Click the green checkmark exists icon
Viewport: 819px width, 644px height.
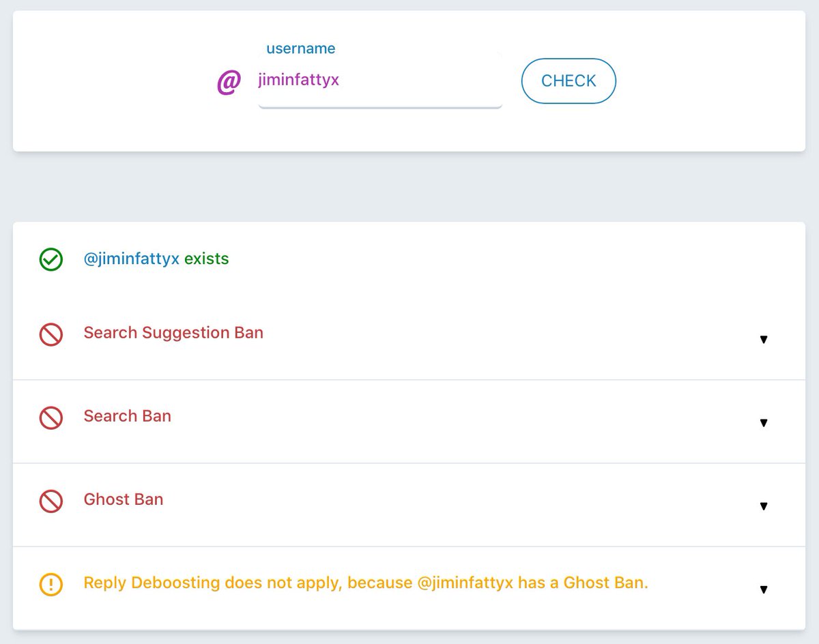point(51,260)
